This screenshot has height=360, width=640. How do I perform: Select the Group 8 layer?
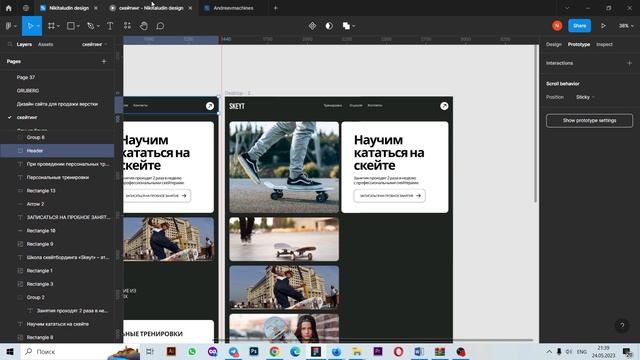tap(57, 137)
